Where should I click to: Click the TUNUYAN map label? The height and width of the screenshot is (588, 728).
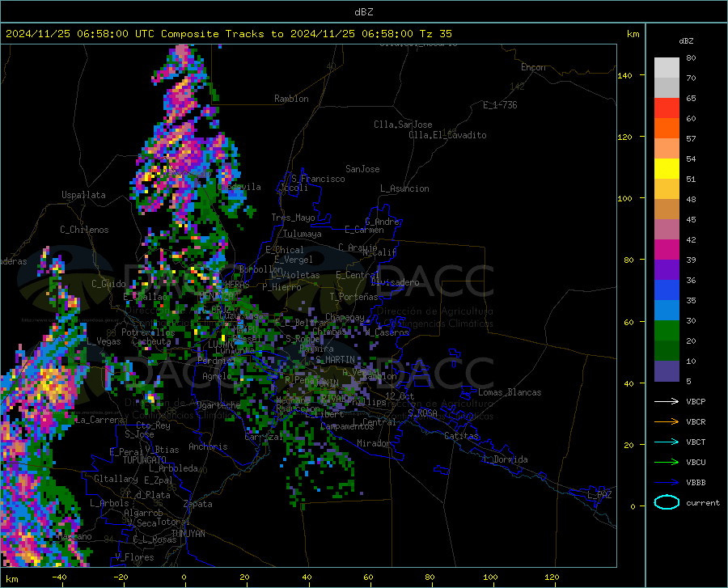point(188,534)
